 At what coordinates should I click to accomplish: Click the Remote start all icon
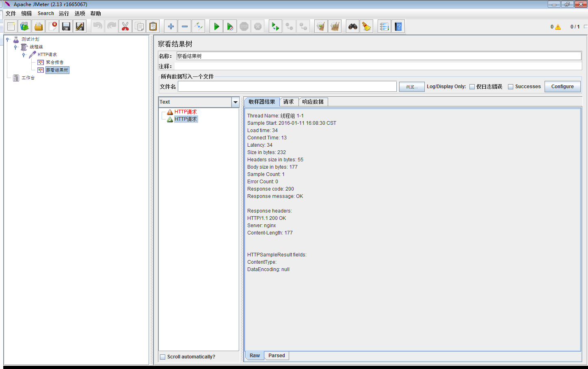pos(275,26)
